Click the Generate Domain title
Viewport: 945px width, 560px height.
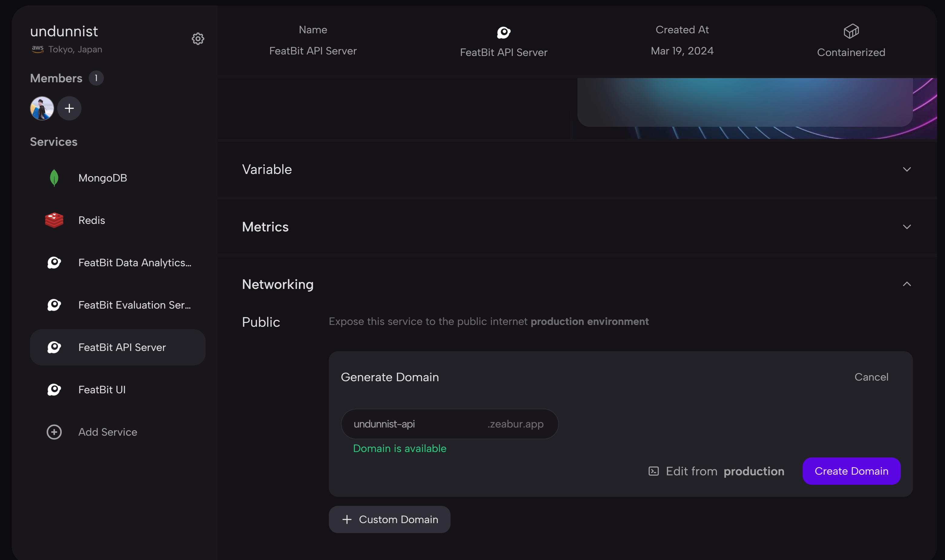tap(390, 377)
